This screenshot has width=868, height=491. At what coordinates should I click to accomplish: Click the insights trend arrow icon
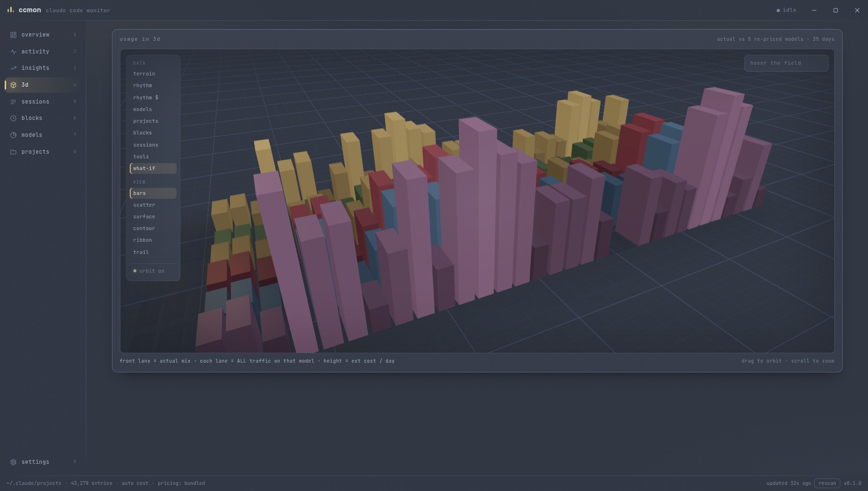point(13,68)
